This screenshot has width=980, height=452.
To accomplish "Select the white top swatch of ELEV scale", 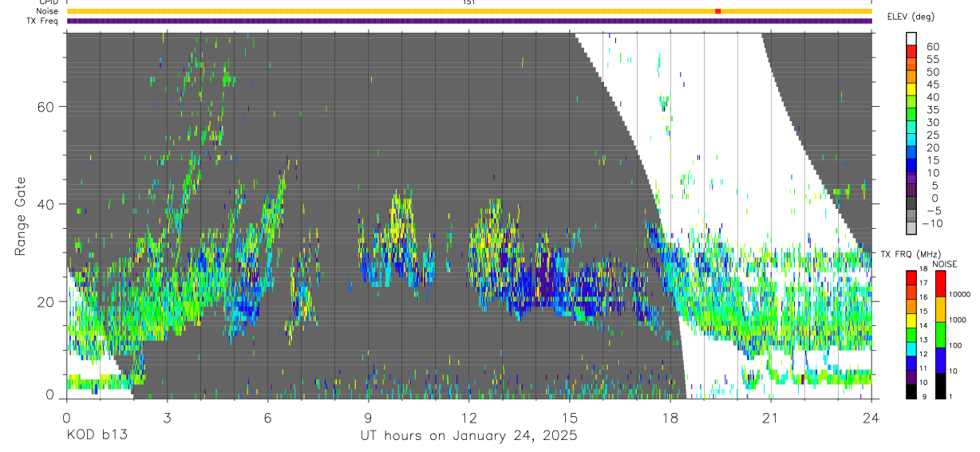I will click(912, 39).
